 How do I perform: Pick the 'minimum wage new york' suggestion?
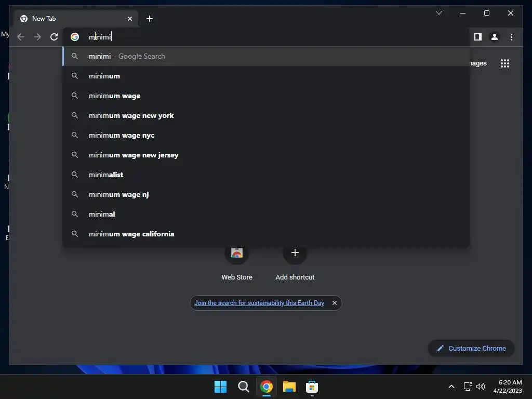coord(267,115)
